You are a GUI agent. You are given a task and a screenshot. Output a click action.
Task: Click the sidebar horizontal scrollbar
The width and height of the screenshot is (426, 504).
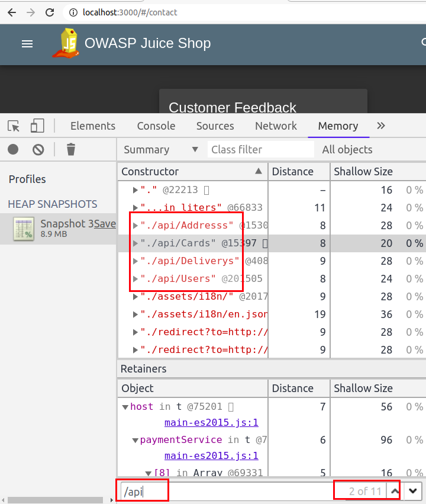pyautogui.click(x=55, y=500)
